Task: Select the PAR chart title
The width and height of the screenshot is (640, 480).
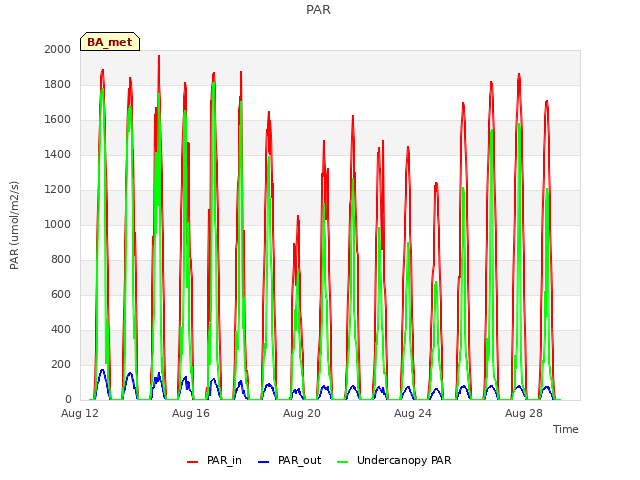Action: (x=318, y=9)
